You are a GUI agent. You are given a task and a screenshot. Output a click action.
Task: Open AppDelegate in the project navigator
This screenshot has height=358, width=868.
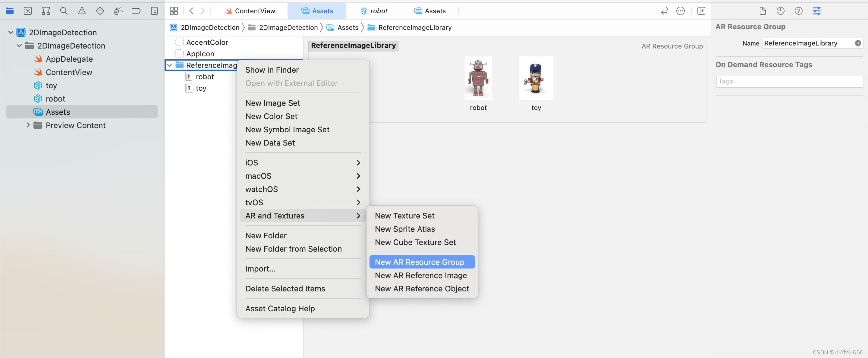click(69, 59)
